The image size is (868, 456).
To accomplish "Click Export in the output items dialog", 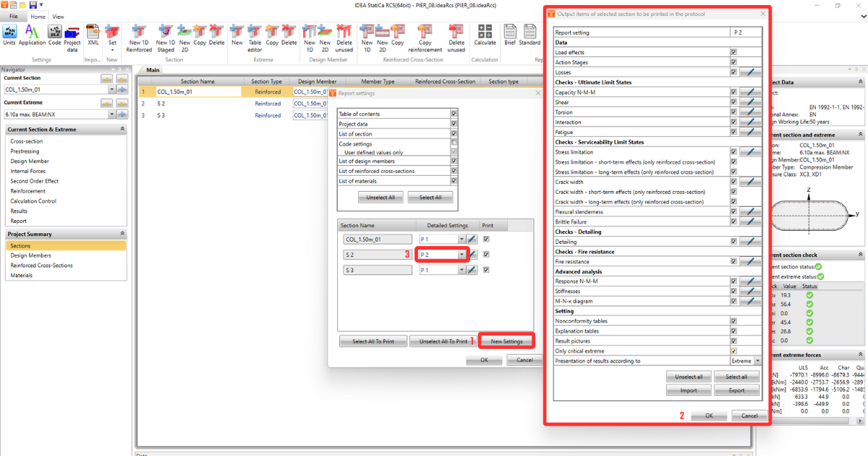I will click(x=736, y=389).
